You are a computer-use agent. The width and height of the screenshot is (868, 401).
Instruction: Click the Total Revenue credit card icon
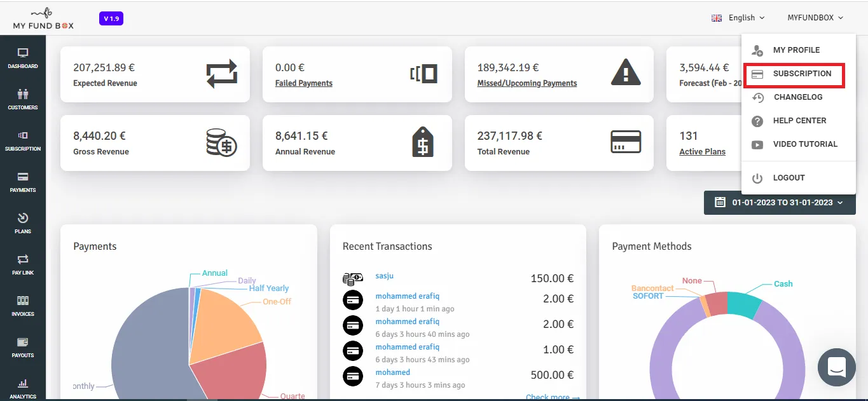626,142
